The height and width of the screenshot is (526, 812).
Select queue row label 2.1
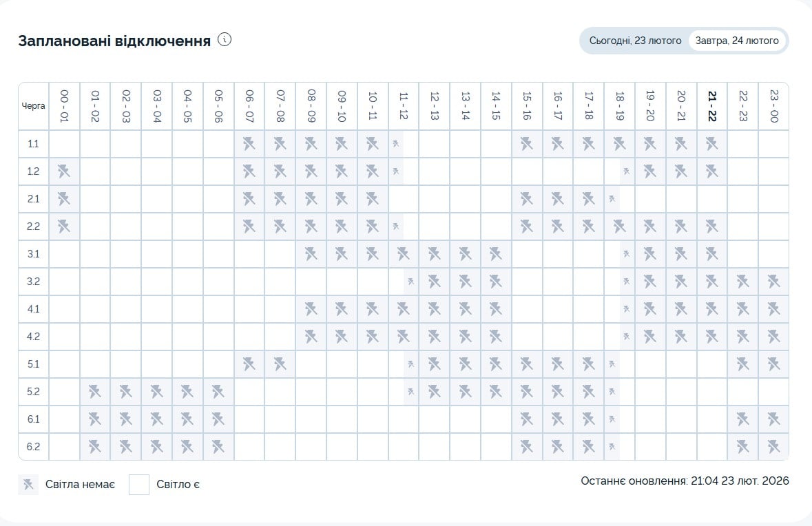[34, 199]
